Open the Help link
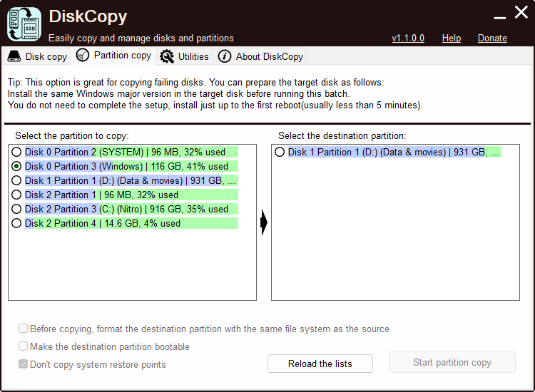This screenshot has width=535, height=392. coord(452,38)
